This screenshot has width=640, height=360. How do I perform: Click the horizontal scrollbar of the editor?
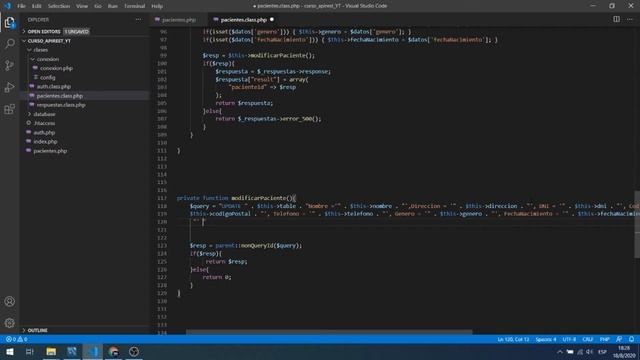(x=329, y=332)
